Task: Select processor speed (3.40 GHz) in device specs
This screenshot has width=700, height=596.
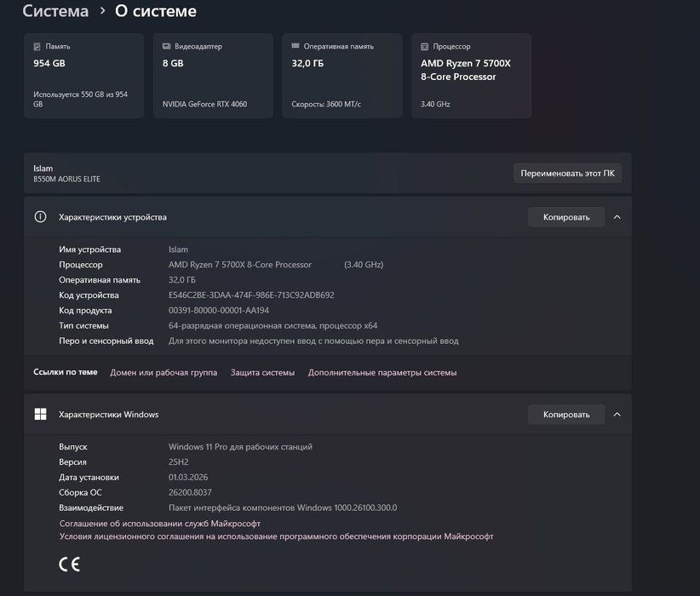Action: point(364,265)
